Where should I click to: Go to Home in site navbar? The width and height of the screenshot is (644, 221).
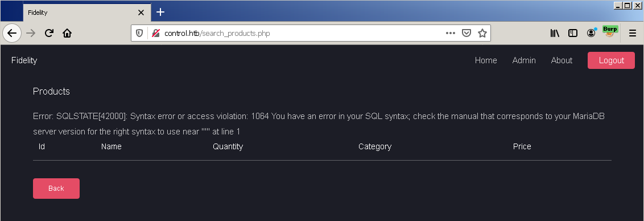coord(486,60)
